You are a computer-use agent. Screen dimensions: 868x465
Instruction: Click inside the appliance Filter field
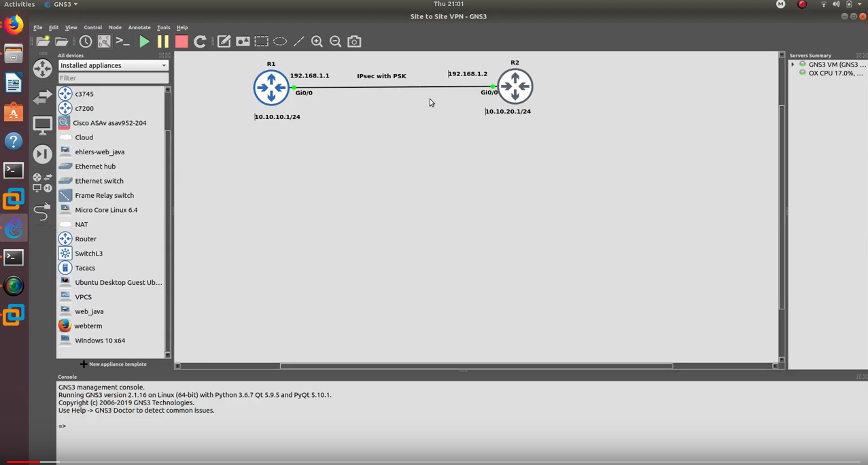114,77
